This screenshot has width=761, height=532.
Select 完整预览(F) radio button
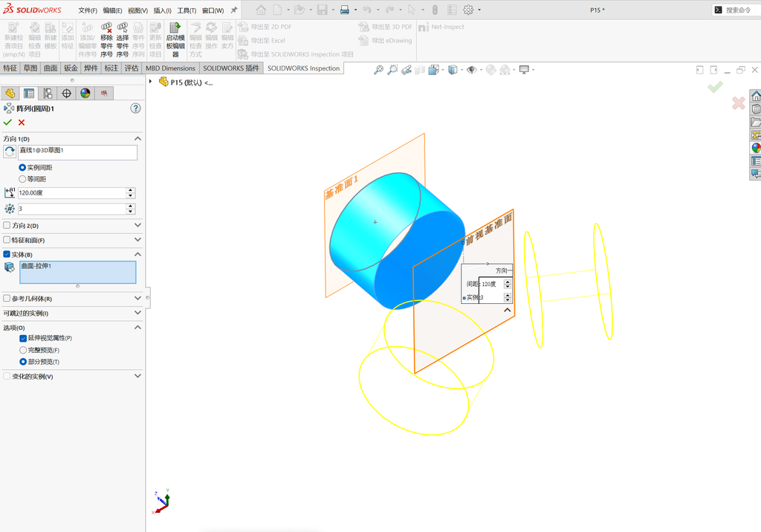click(23, 350)
